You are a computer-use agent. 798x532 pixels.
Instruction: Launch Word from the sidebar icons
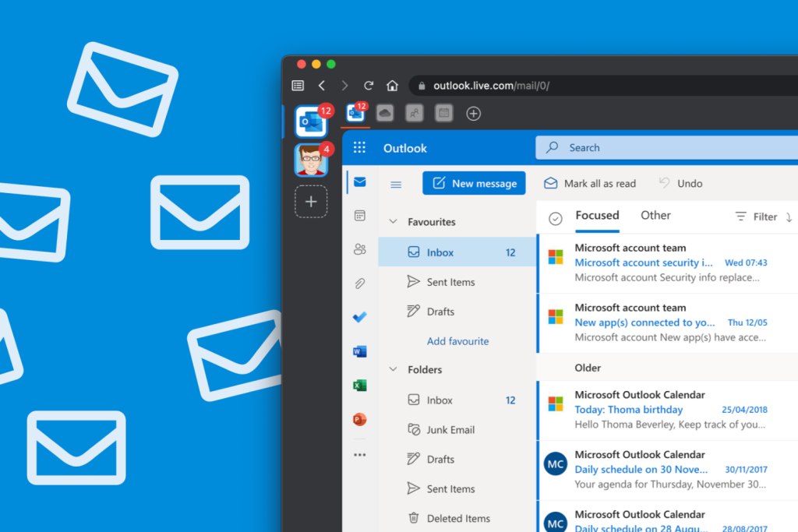(x=359, y=351)
